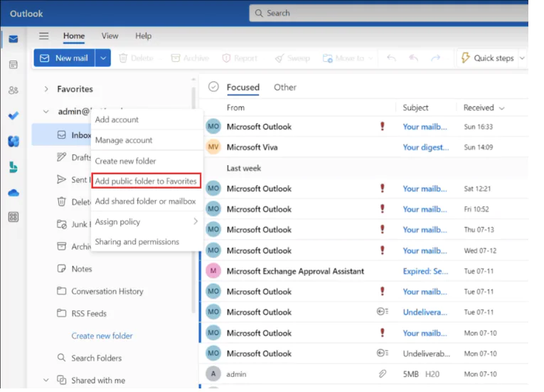Collapse the admin account folder tree
The height and width of the screenshot is (392, 544).
pos(46,112)
